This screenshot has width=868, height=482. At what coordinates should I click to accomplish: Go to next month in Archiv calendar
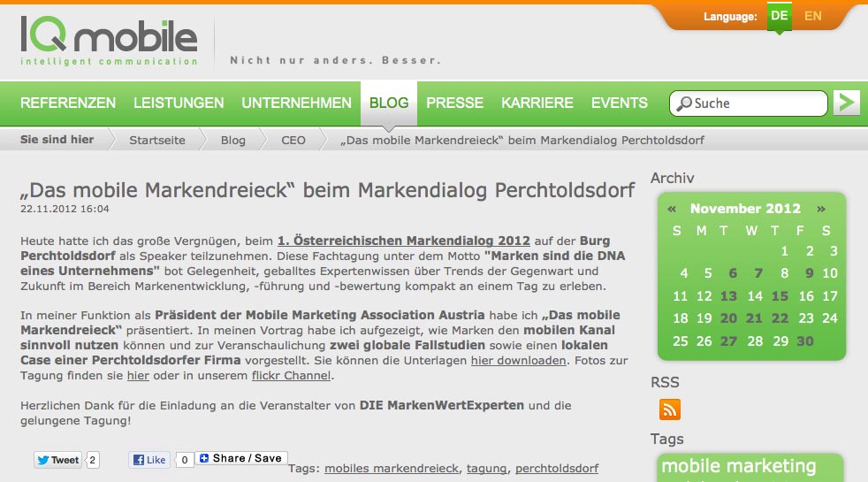click(821, 209)
